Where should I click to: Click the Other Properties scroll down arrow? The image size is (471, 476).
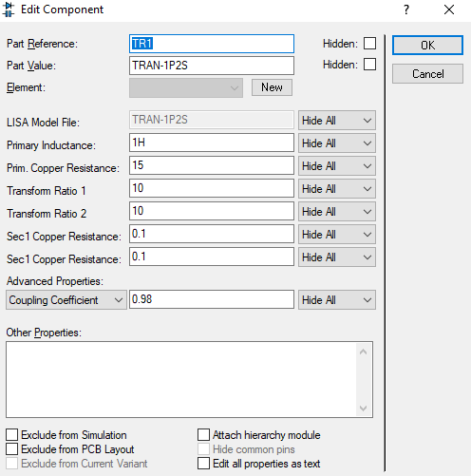pos(363,408)
